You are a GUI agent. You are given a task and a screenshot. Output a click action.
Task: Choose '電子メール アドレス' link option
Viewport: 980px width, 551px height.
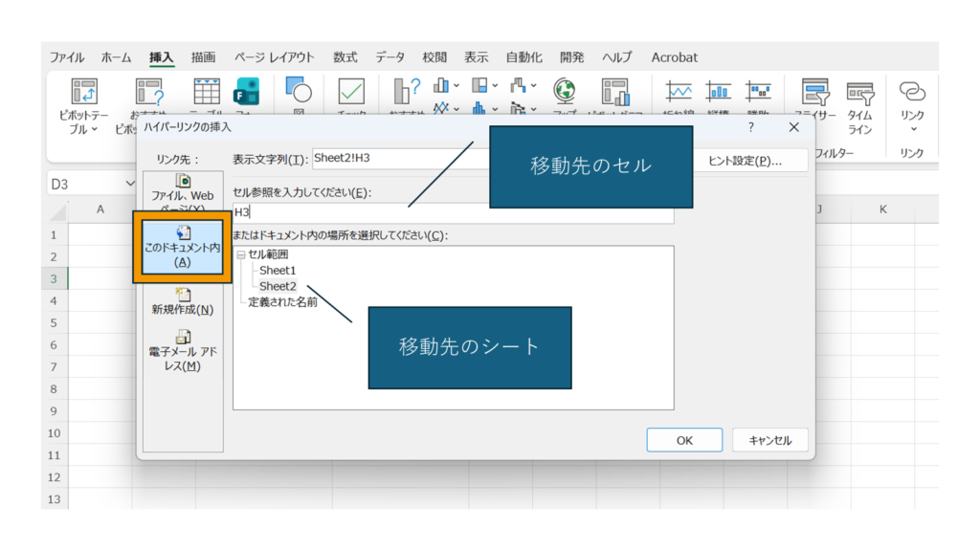(182, 350)
